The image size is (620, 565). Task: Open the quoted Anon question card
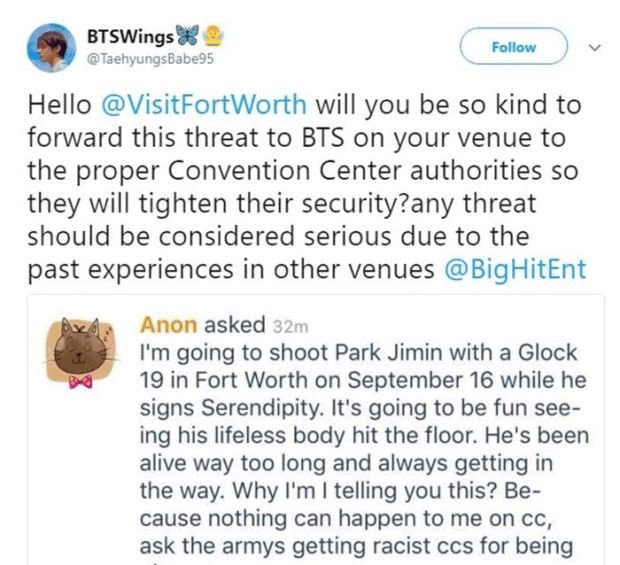tap(316, 430)
